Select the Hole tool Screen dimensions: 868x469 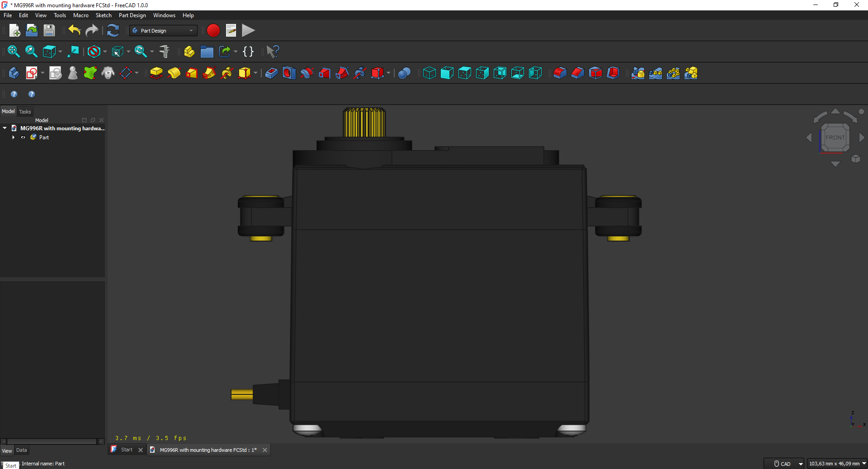[x=289, y=73]
